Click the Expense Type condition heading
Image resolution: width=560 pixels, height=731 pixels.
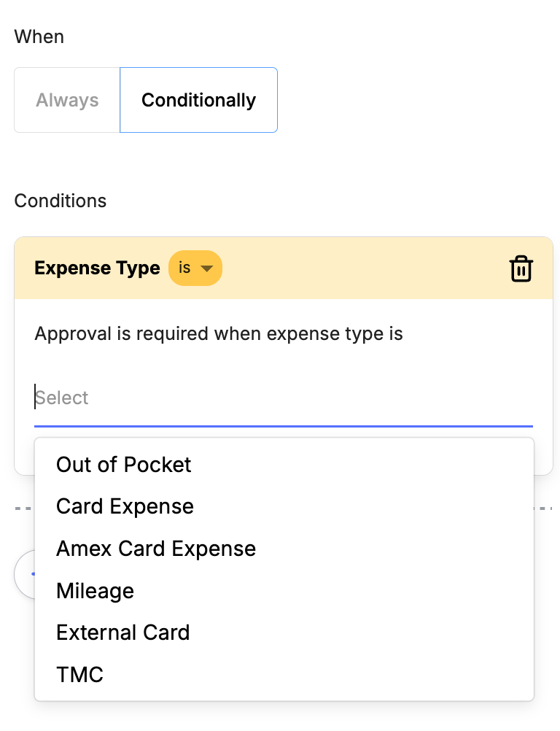(97, 268)
